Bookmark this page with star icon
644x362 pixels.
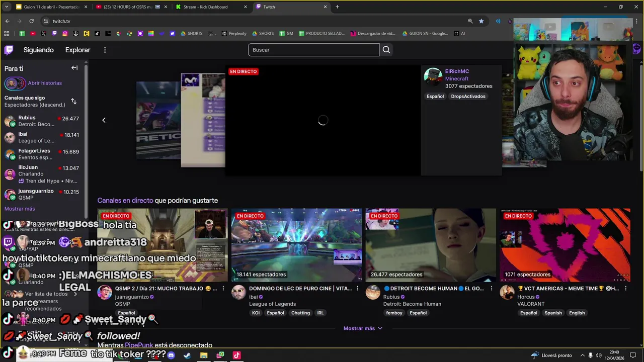tap(481, 21)
